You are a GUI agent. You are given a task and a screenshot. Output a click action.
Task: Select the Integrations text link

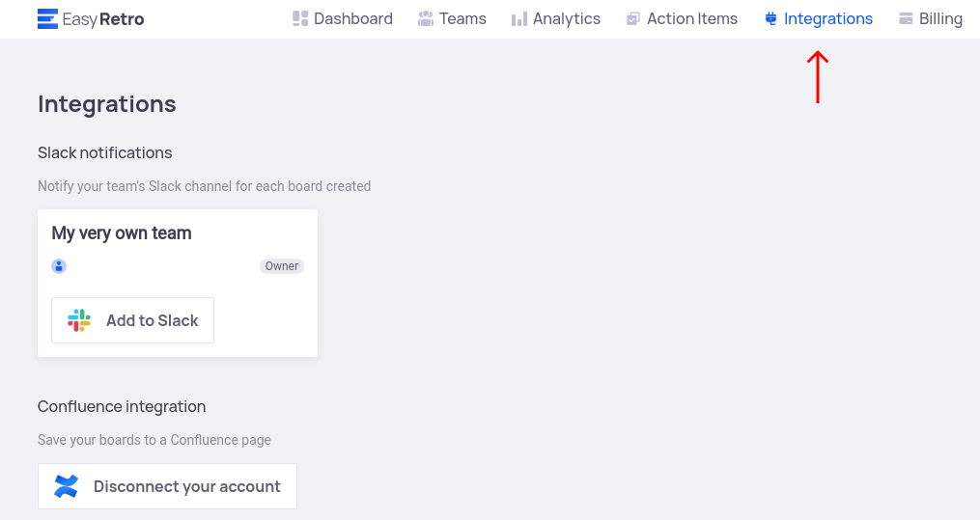click(828, 18)
